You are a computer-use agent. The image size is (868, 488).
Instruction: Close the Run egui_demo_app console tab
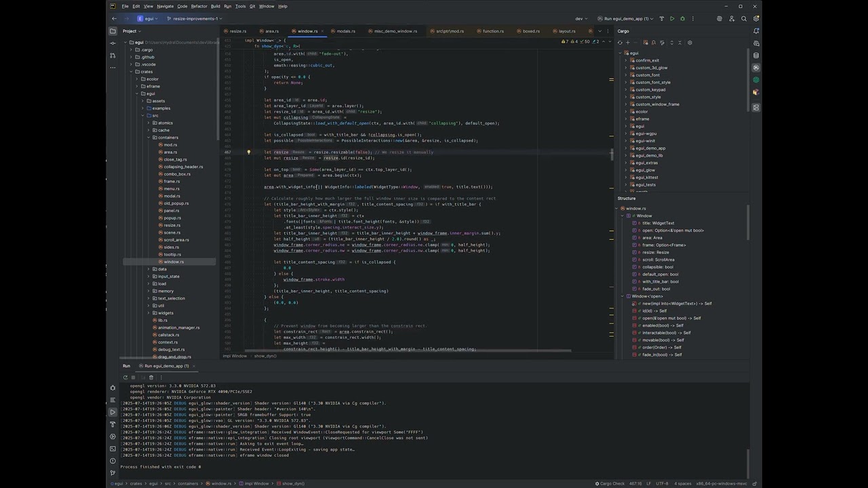pos(195,366)
